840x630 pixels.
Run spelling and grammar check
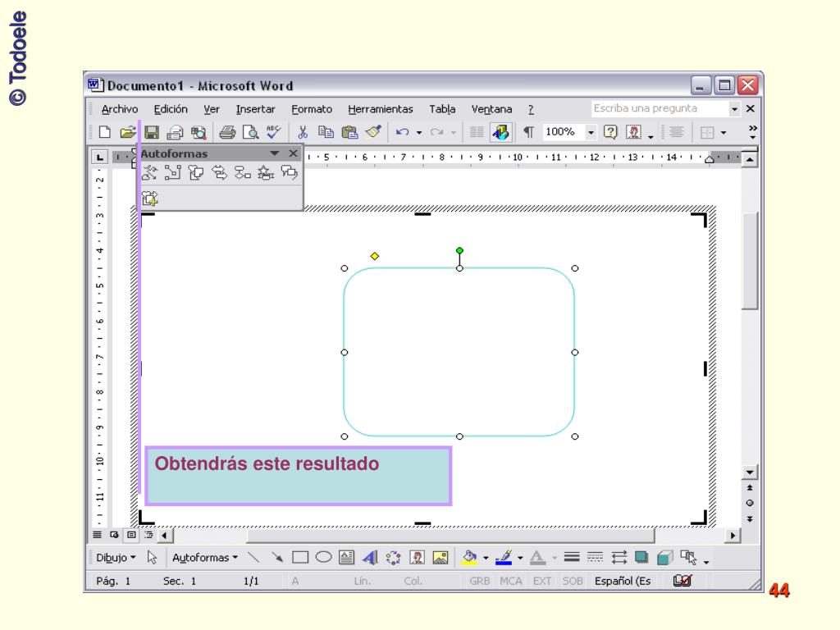click(273, 132)
